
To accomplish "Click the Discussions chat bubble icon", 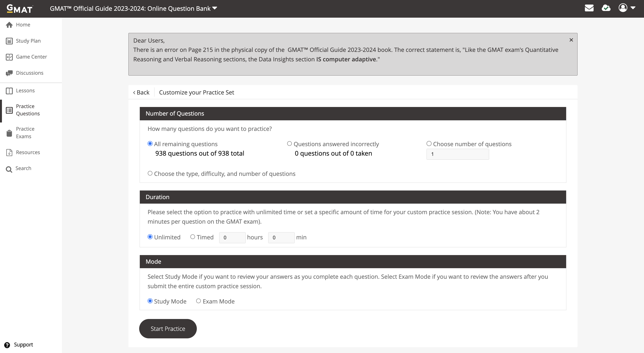I will [x=9, y=73].
